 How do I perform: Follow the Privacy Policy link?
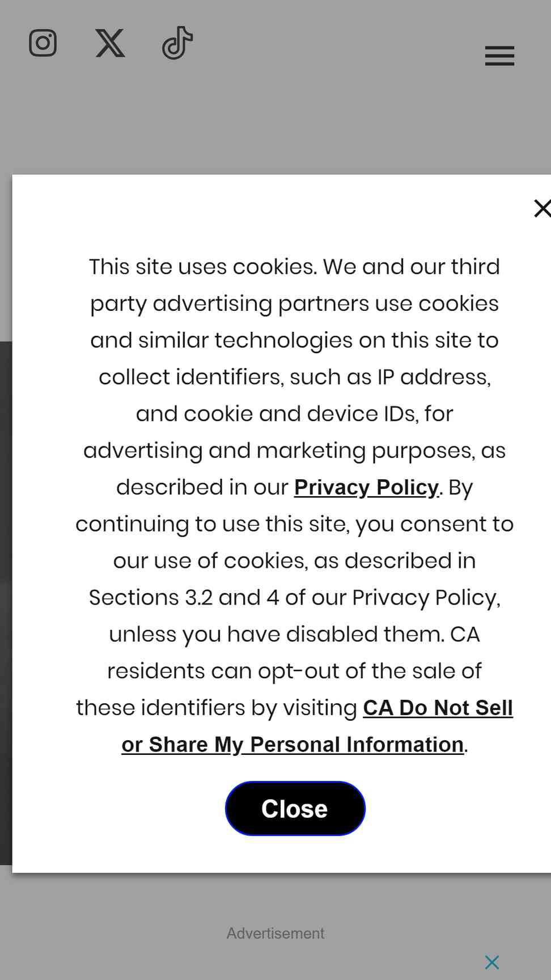(366, 487)
